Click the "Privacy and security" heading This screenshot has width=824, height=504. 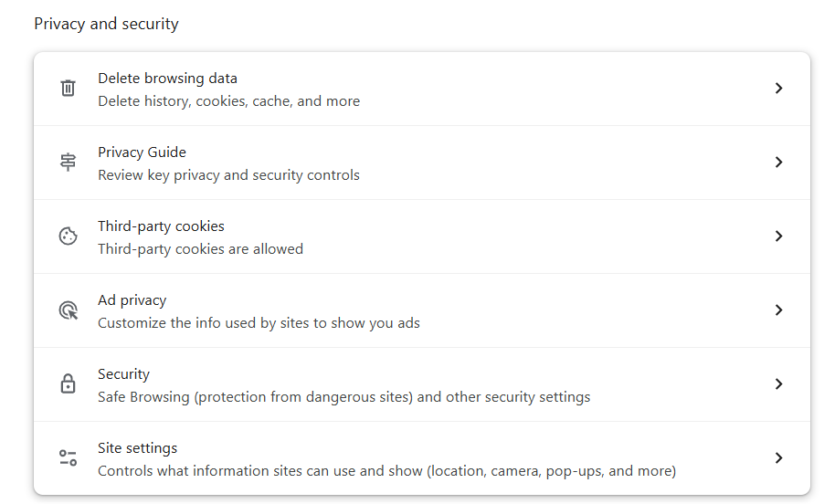click(x=106, y=24)
